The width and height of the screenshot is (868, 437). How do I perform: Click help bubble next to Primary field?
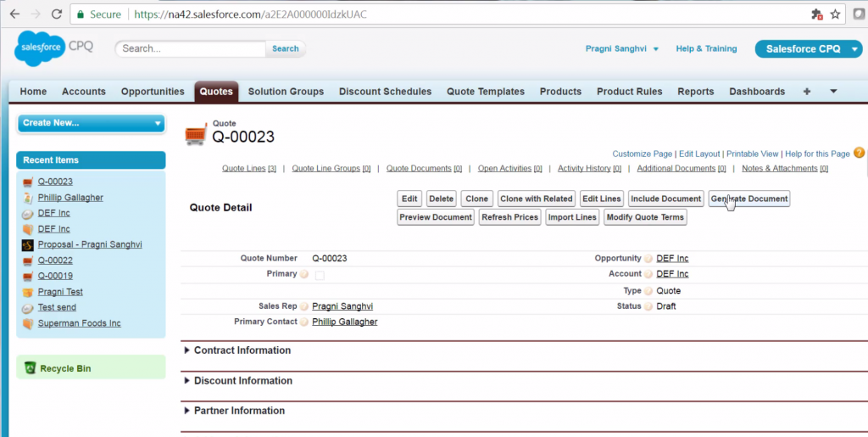point(304,274)
